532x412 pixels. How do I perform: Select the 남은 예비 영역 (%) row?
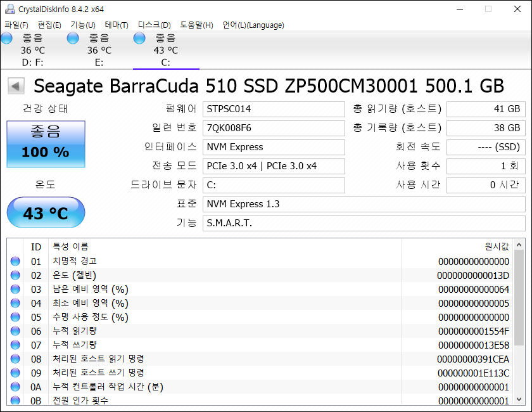click(260, 289)
